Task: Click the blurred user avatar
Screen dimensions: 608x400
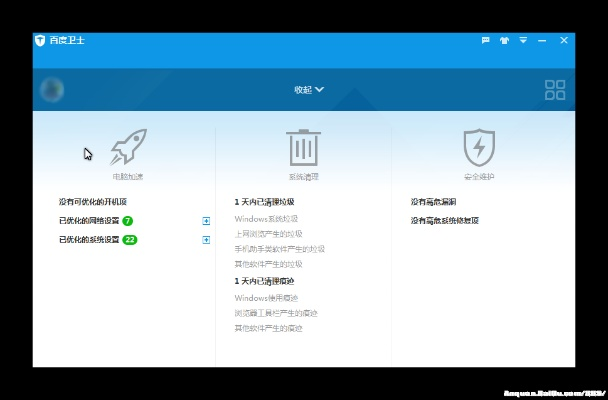Action: (x=51, y=90)
